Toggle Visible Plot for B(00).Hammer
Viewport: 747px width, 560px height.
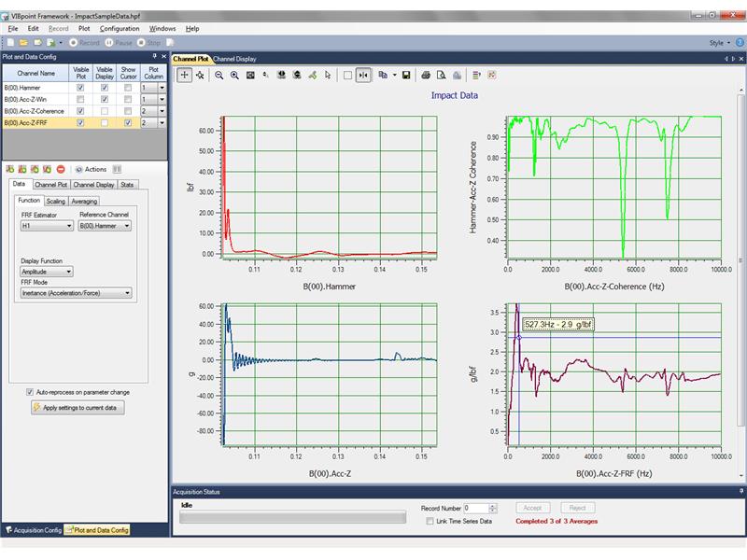pyautogui.click(x=80, y=88)
